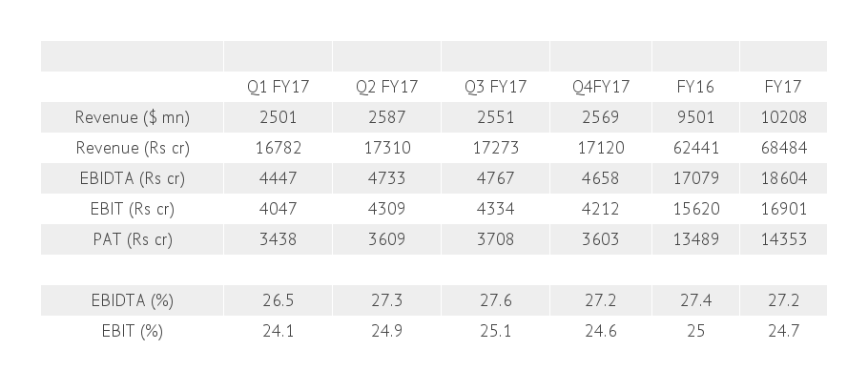Click the Q1 FY17 column header

[x=278, y=87]
